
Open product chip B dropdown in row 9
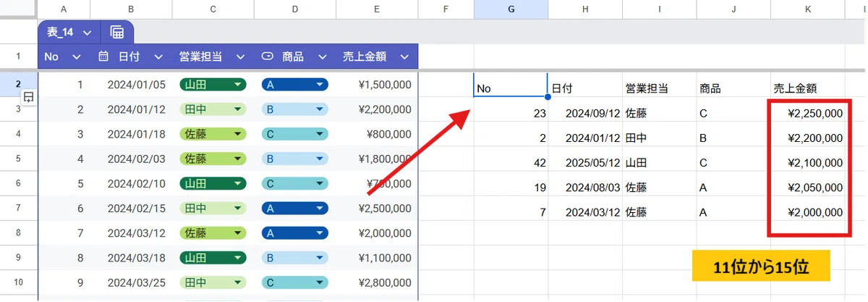[319, 258]
